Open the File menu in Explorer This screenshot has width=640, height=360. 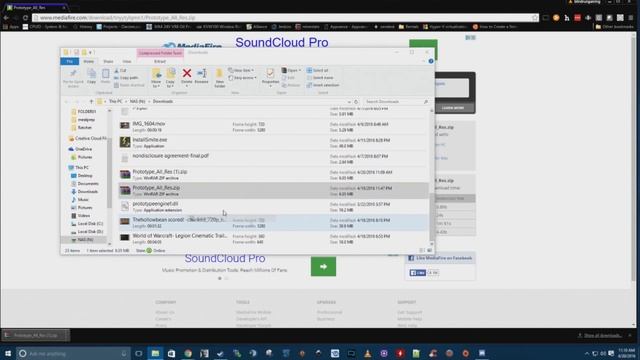[x=70, y=61]
